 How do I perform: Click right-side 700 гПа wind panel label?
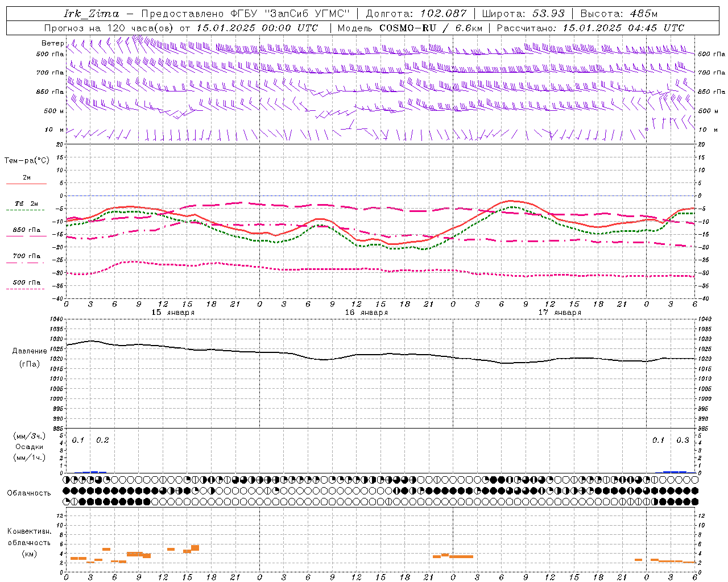click(712, 73)
